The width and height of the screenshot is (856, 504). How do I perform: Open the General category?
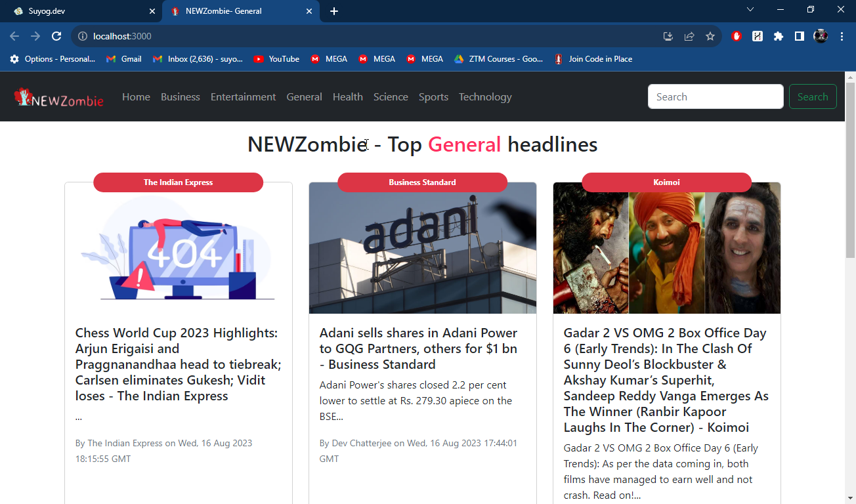coord(304,97)
